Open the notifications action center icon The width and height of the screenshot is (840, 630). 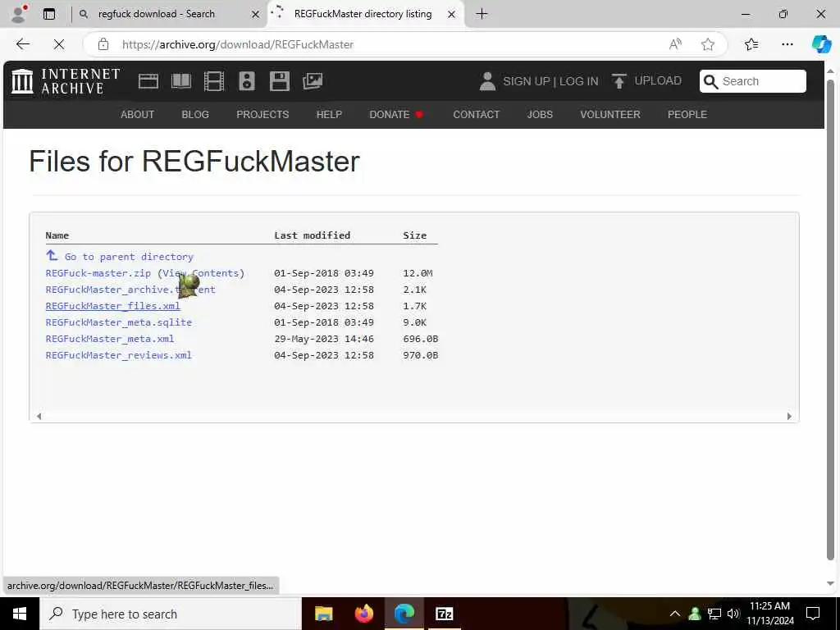tap(813, 614)
